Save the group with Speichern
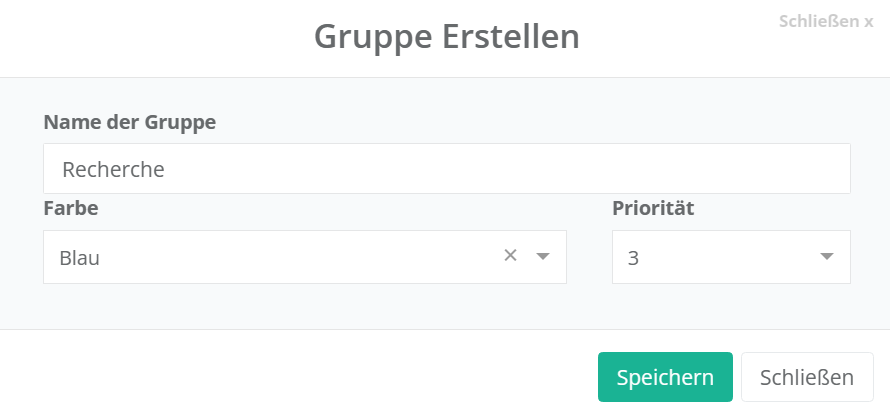 click(x=665, y=377)
